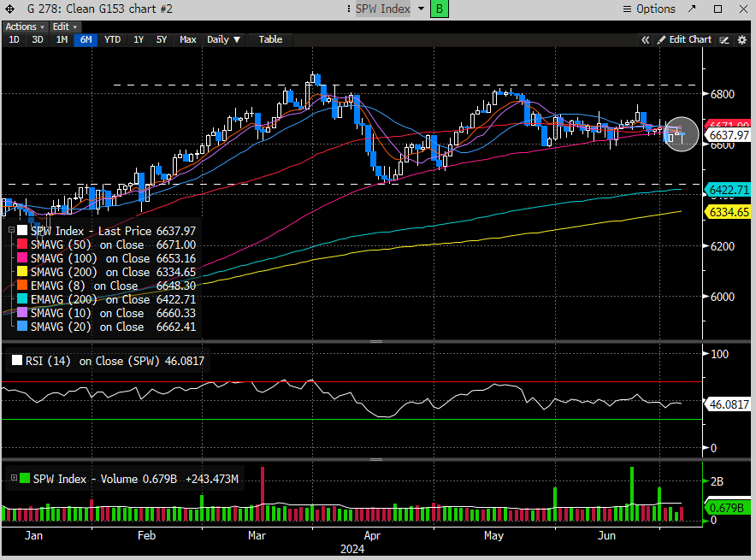Select the YTD time range

point(112,39)
